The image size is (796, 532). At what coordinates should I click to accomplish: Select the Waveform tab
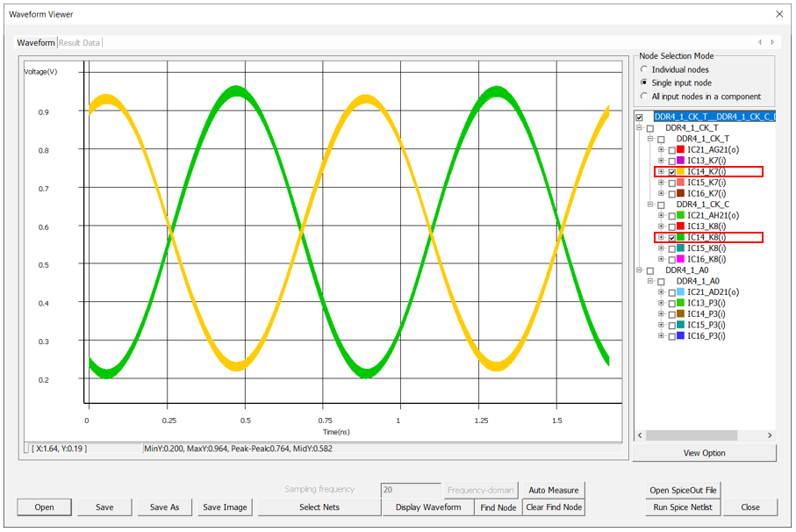(x=36, y=42)
